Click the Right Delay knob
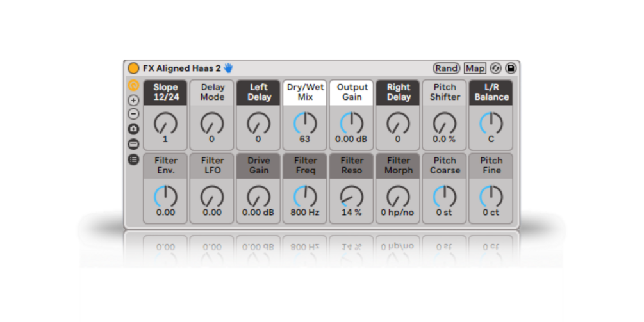 (398, 123)
